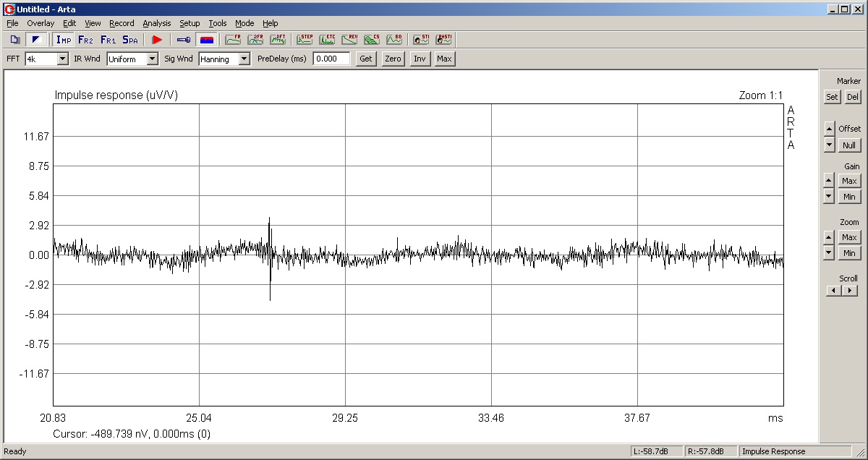
Task: Open the Overlay menu
Action: coord(41,23)
